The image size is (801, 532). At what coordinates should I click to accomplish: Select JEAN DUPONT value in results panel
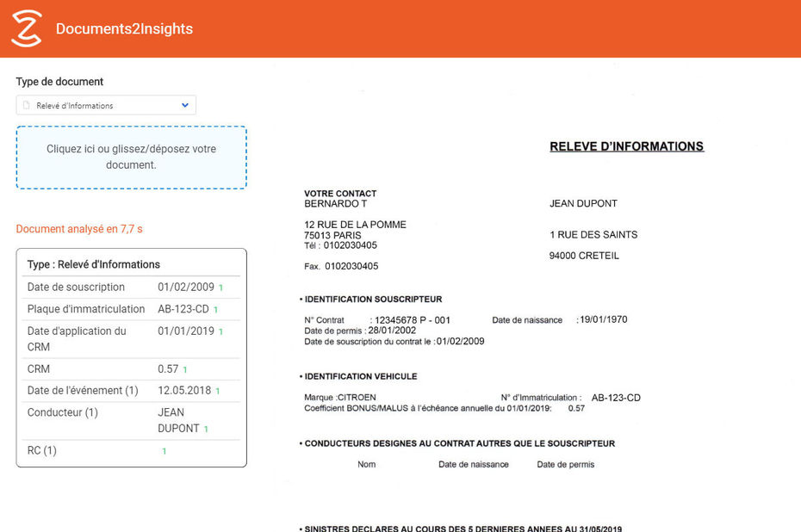point(178,420)
